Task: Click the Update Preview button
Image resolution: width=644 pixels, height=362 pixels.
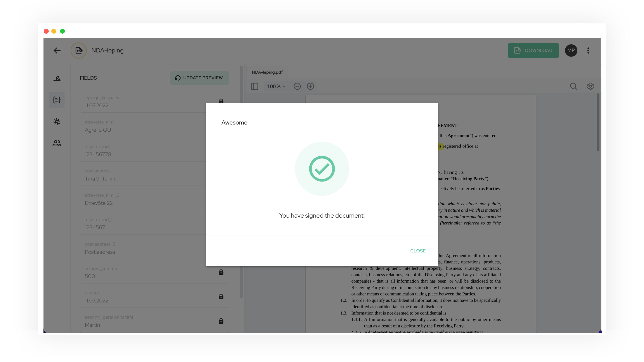Action: click(199, 78)
